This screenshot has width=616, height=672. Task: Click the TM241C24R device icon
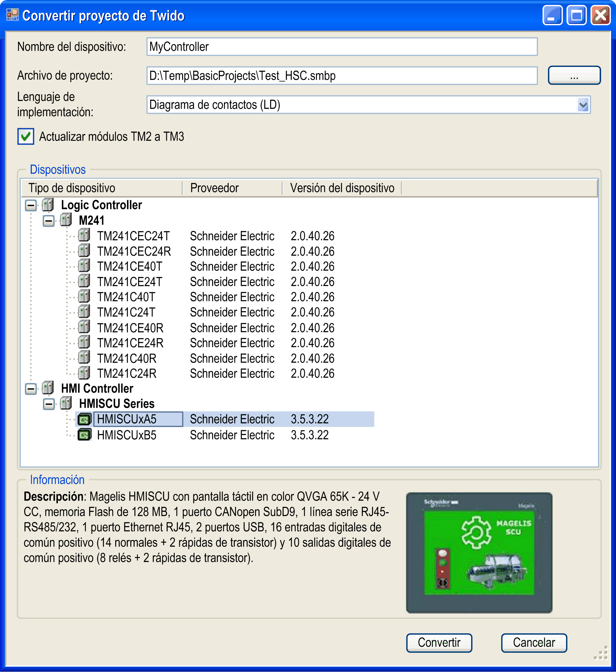click(x=84, y=373)
